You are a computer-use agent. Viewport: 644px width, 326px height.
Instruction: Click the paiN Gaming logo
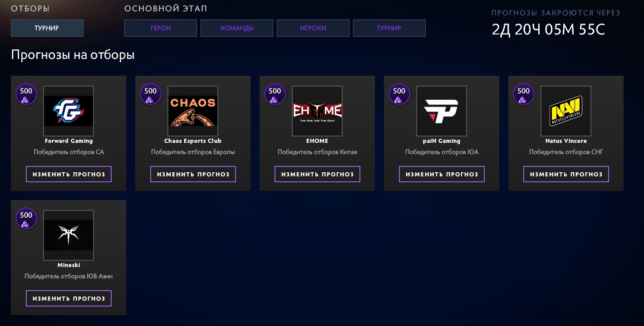pyautogui.click(x=442, y=111)
